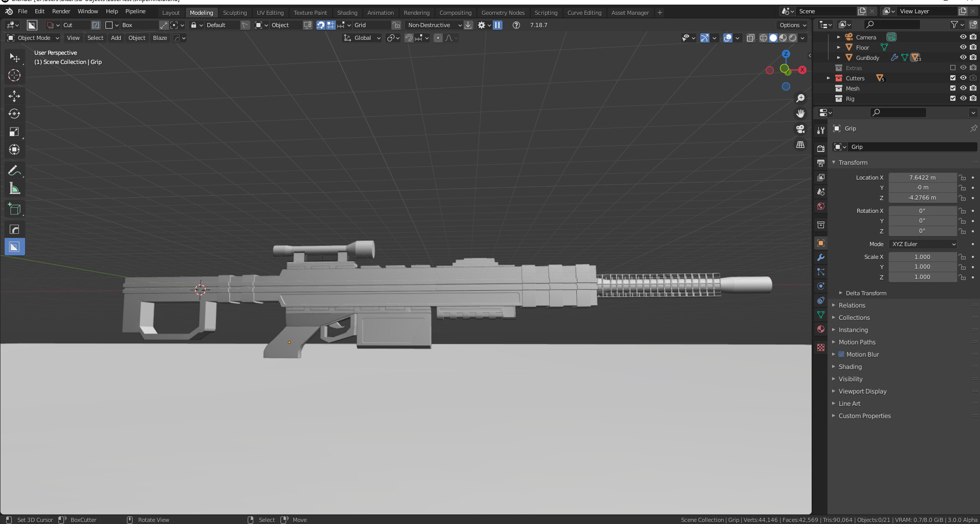Screen dimensions: 980x524
Task: Switch to the Sculpting workspace tab
Action: click(x=235, y=12)
